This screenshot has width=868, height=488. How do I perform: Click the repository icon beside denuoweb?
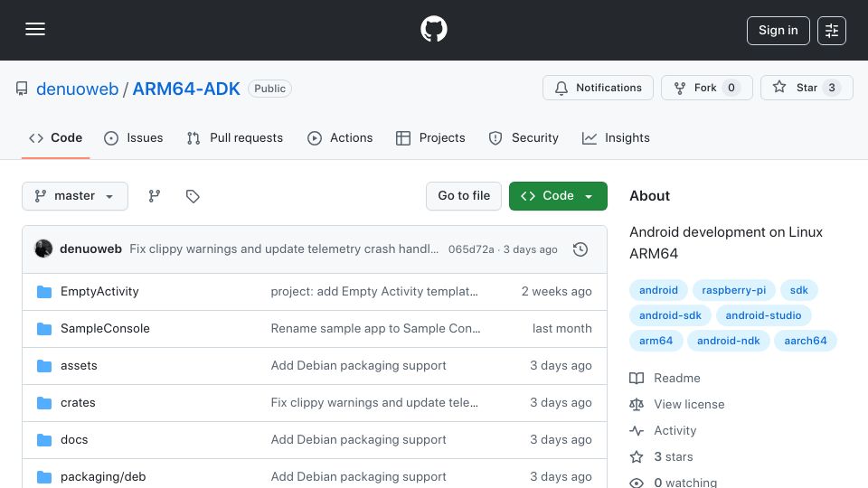click(22, 89)
